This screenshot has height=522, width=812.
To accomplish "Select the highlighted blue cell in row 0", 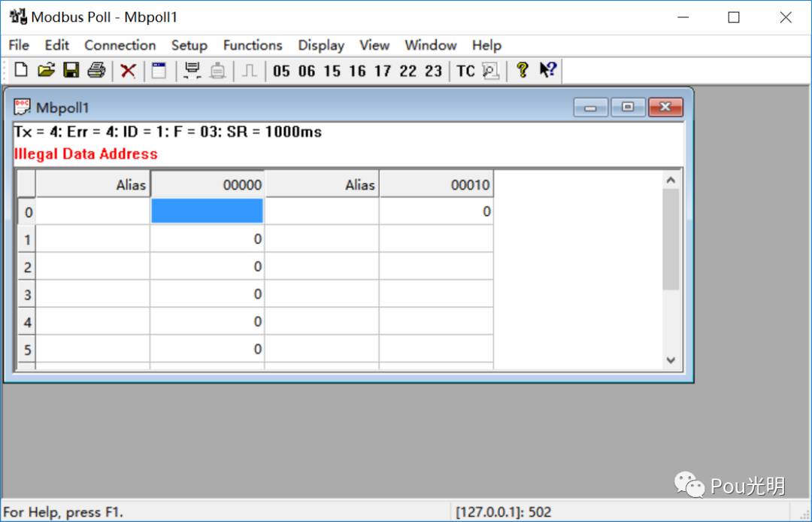I will point(208,211).
